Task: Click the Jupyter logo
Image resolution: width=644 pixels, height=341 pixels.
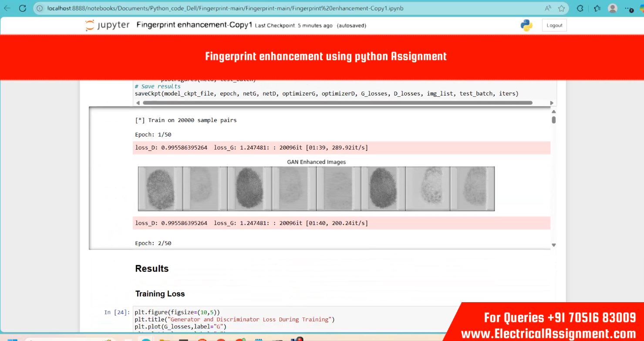Action: pyautogui.click(x=107, y=25)
